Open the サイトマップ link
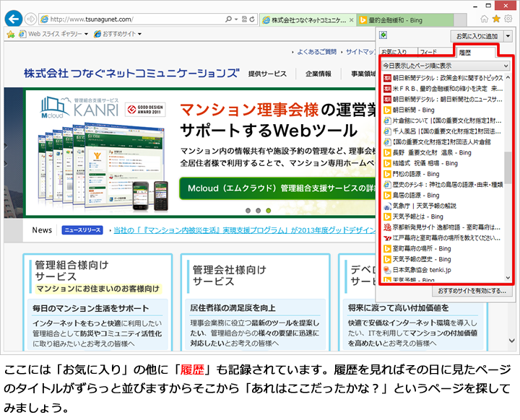520x420 pixels. [360, 52]
